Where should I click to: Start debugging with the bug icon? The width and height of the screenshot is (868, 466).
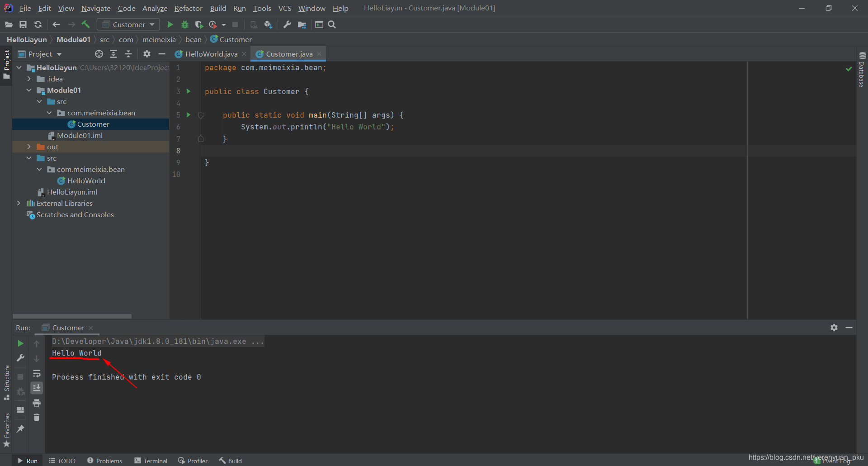[x=184, y=24]
